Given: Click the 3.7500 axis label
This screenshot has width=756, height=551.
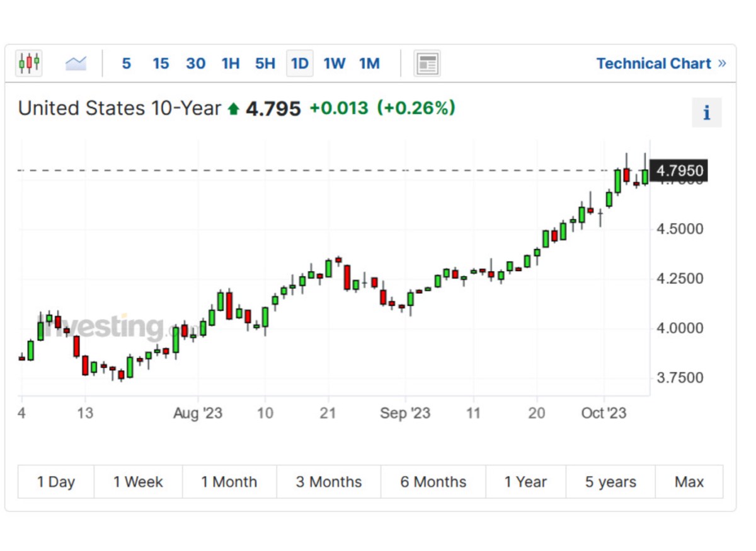Looking at the screenshot, I should 680,378.
